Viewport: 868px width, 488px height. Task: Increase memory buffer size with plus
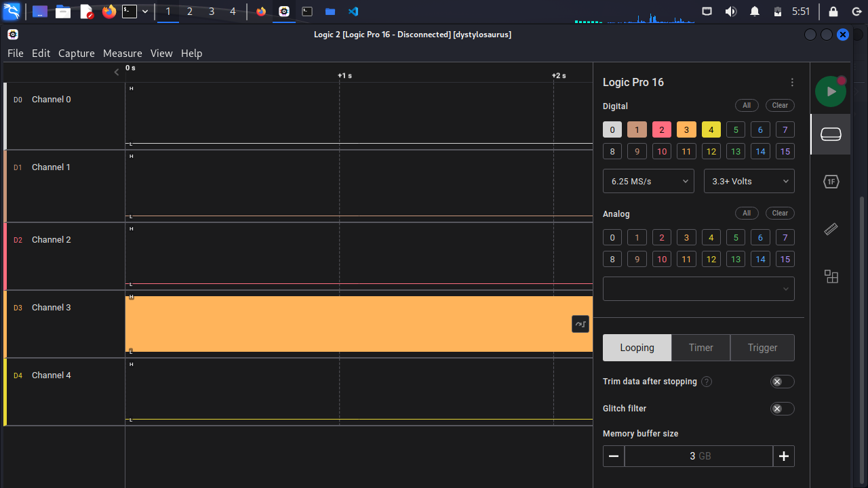click(783, 456)
